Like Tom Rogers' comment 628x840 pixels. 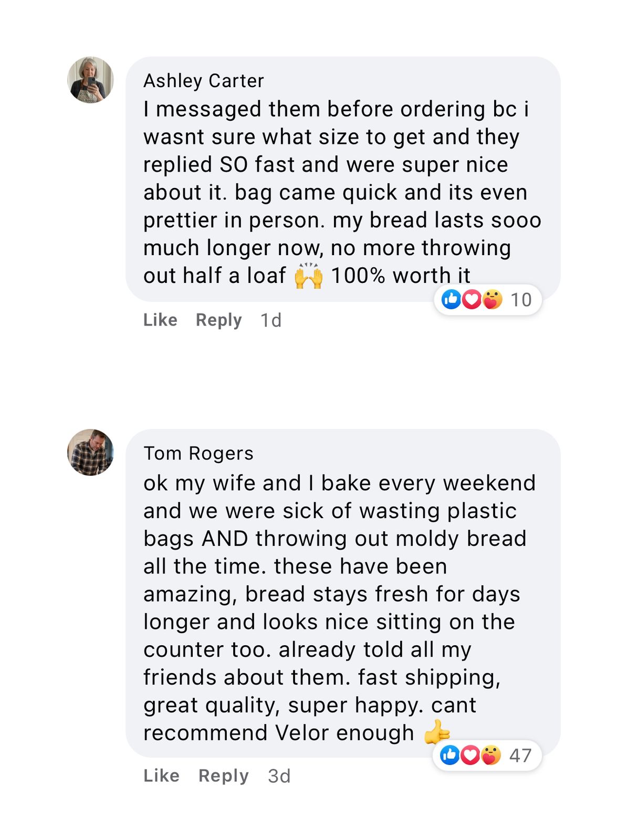click(x=161, y=775)
